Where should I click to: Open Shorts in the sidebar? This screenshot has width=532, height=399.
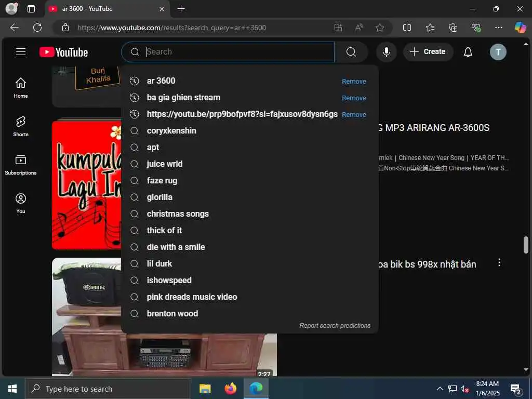tap(21, 126)
